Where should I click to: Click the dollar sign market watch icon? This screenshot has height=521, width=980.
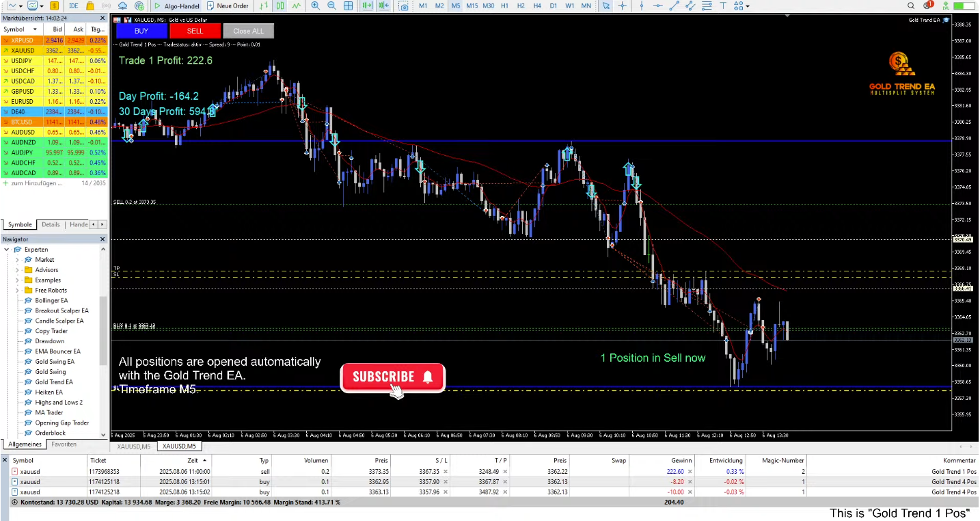(x=54, y=5)
